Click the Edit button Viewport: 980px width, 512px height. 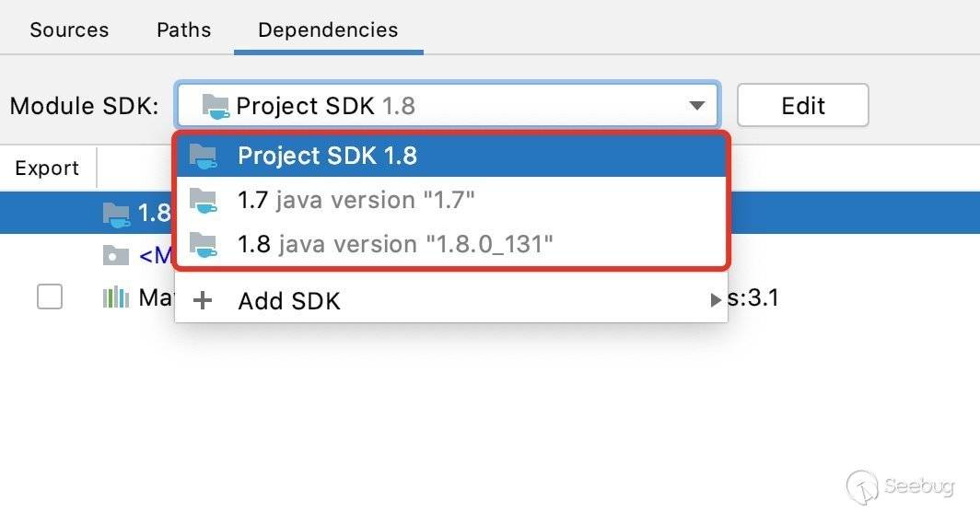click(802, 106)
